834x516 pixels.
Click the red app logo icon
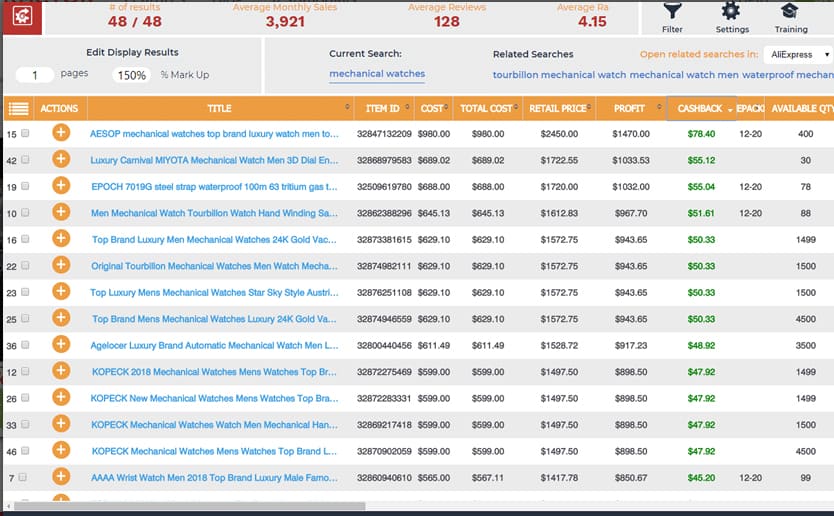tap(22, 16)
